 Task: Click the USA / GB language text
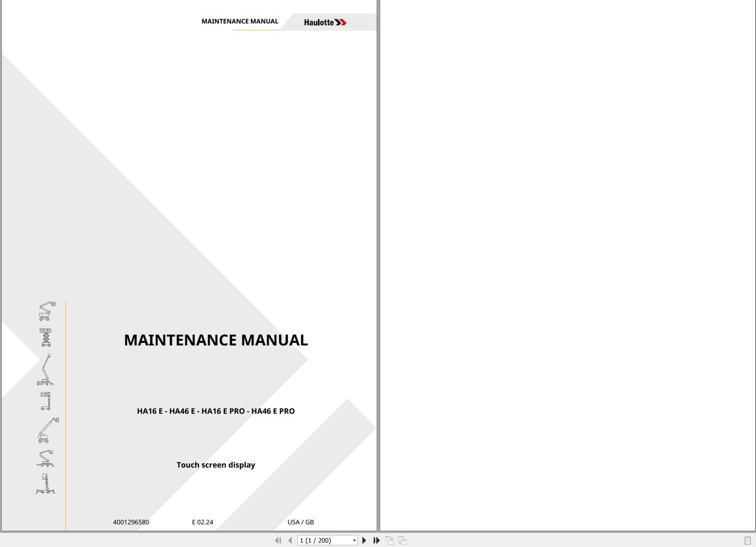pos(301,522)
